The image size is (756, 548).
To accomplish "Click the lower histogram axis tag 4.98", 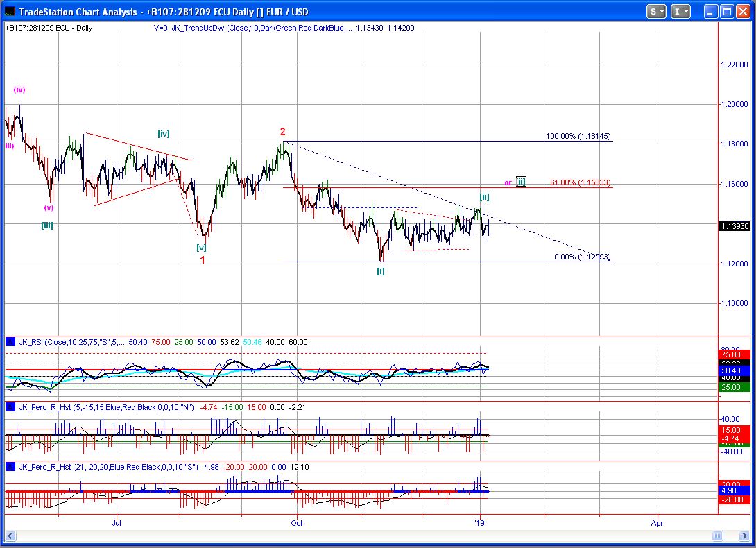I will tap(734, 490).
